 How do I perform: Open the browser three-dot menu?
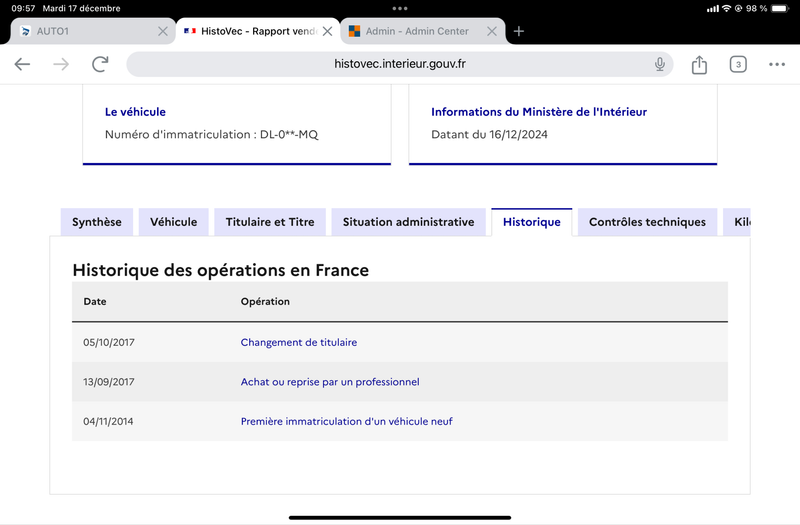click(x=777, y=64)
